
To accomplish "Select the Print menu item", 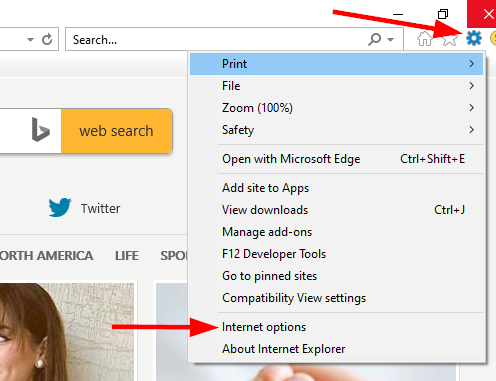I will [336, 64].
